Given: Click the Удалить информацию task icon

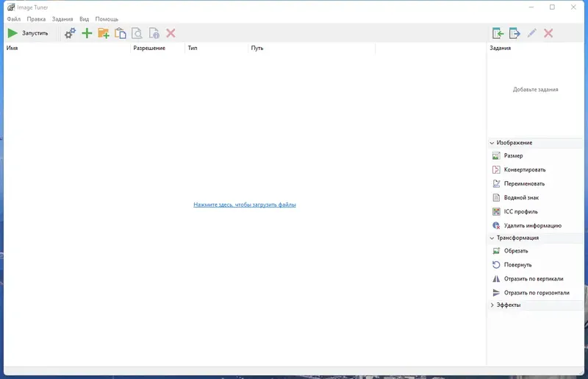Looking at the screenshot, I should [496, 225].
